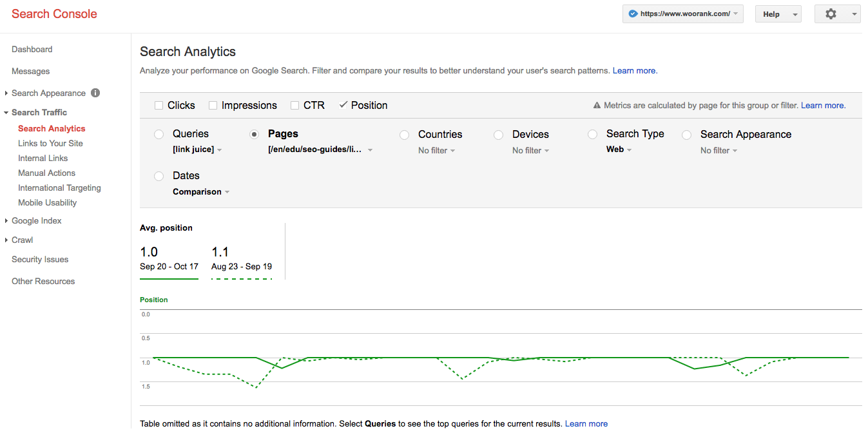Select the Devices dimension
868x433 pixels.
[498, 134]
